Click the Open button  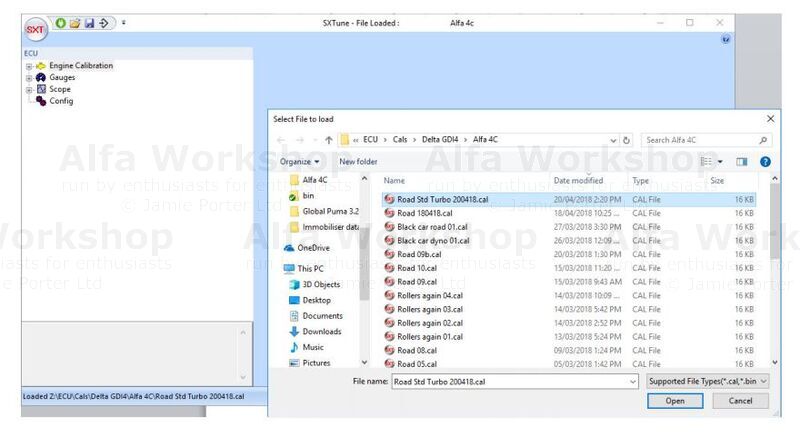click(675, 401)
